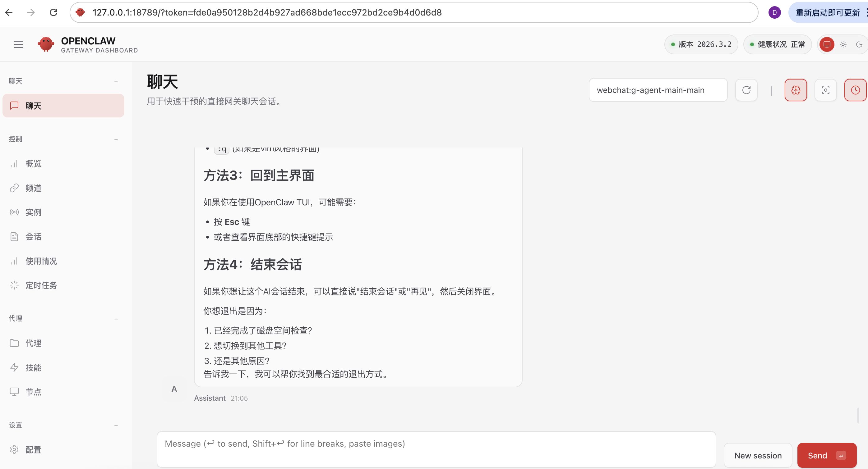868x469 pixels.
Task: Open the 聊天 chat page in the sidebar
Action: coord(63,106)
